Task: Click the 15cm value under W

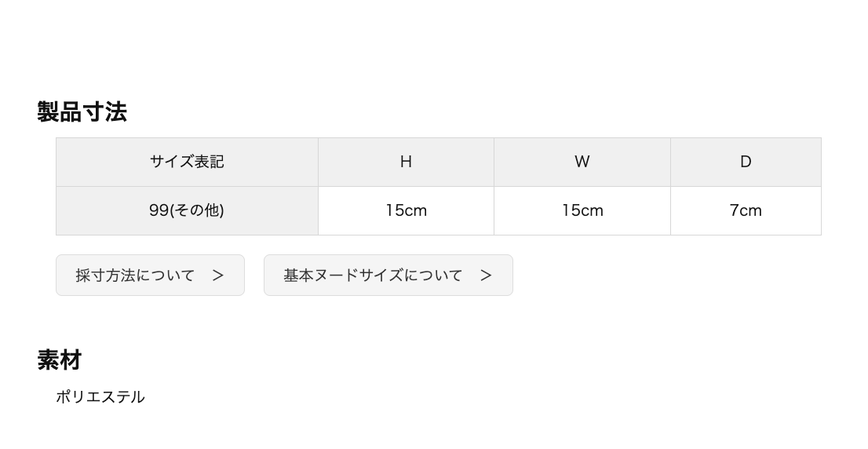Action: pos(582,211)
